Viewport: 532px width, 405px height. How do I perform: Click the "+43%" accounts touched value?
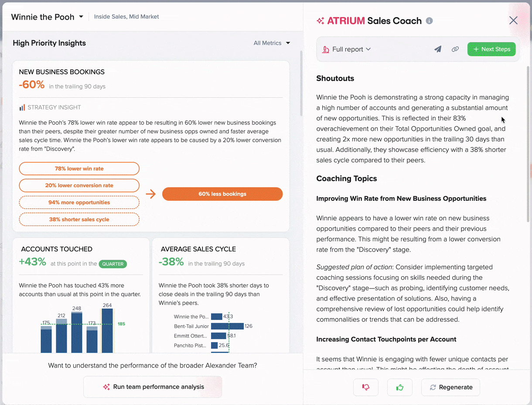[33, 262]
